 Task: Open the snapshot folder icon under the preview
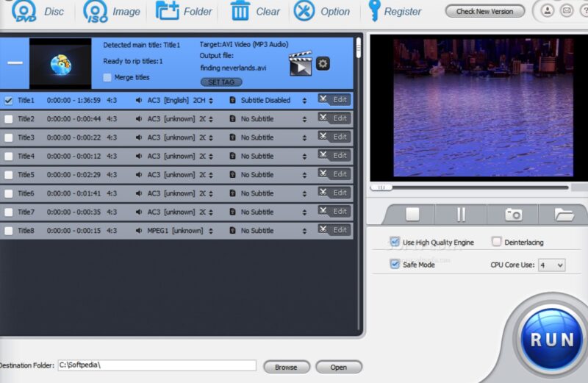click(564, 215)
